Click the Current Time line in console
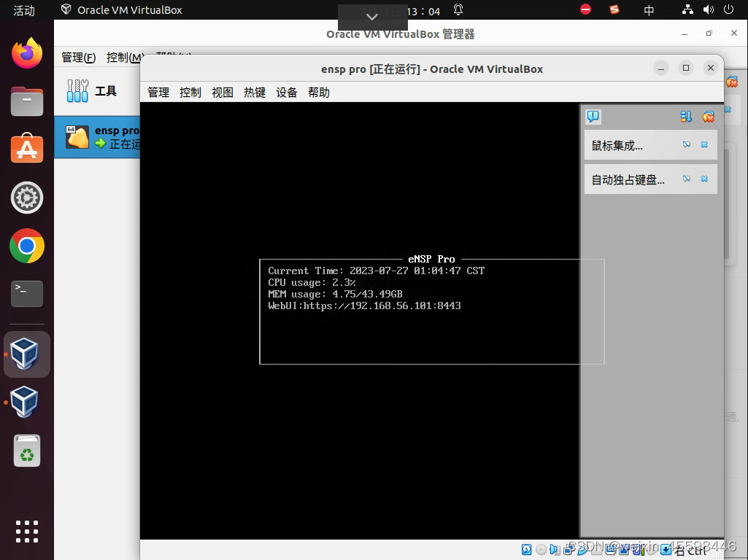Screen dimensions: 748x560 377,271
